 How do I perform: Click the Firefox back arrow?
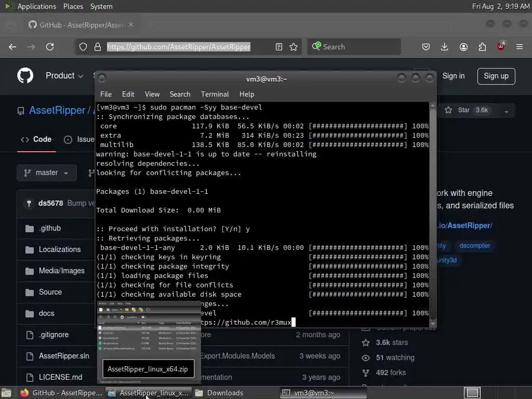point(12,47)
